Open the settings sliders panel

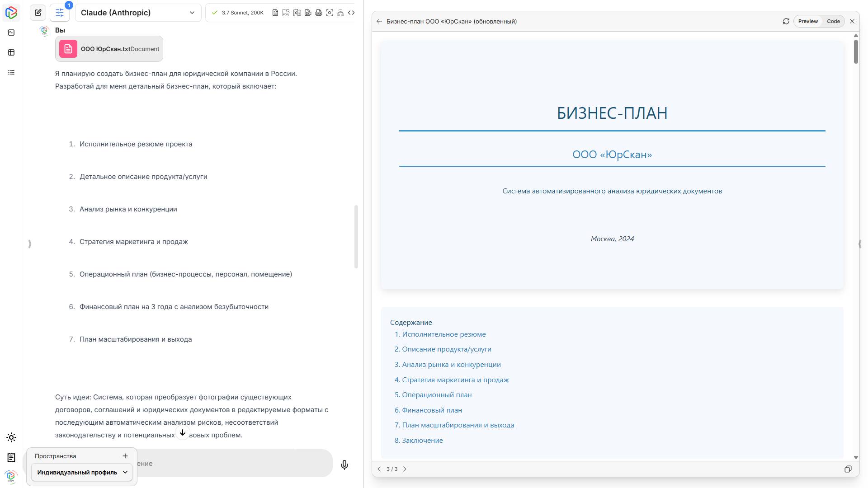coord(60,13)
